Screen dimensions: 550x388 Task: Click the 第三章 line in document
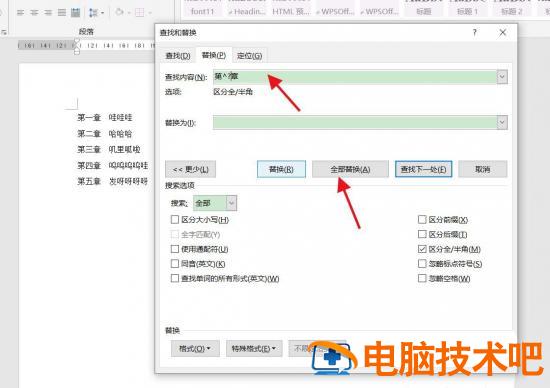click(109, 149)
